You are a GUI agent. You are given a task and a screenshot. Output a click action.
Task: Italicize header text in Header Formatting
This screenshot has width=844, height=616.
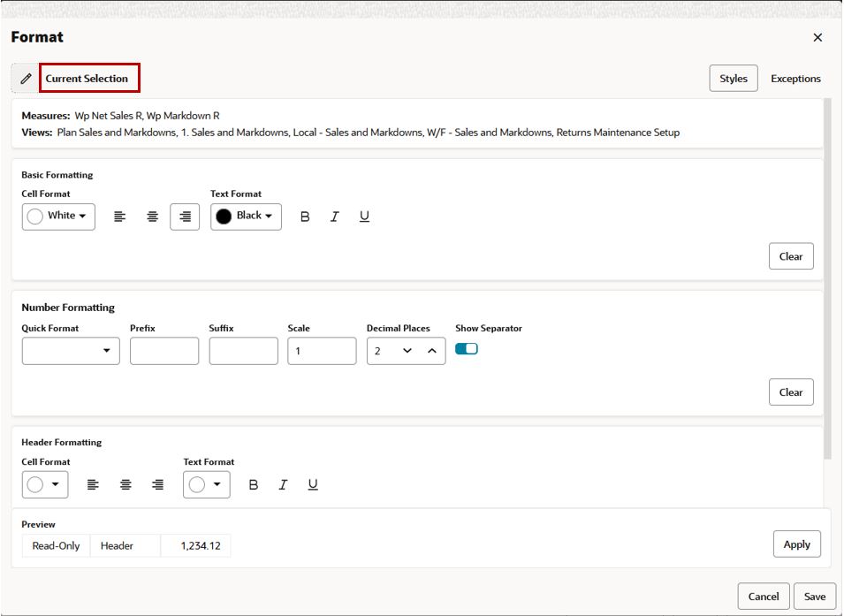[x=282, y=483]
